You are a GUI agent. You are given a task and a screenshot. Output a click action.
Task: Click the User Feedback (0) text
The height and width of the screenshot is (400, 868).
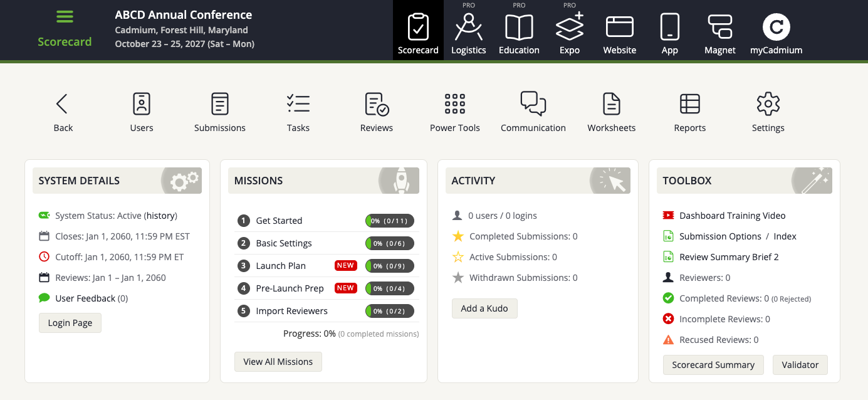tap(92, 298)
